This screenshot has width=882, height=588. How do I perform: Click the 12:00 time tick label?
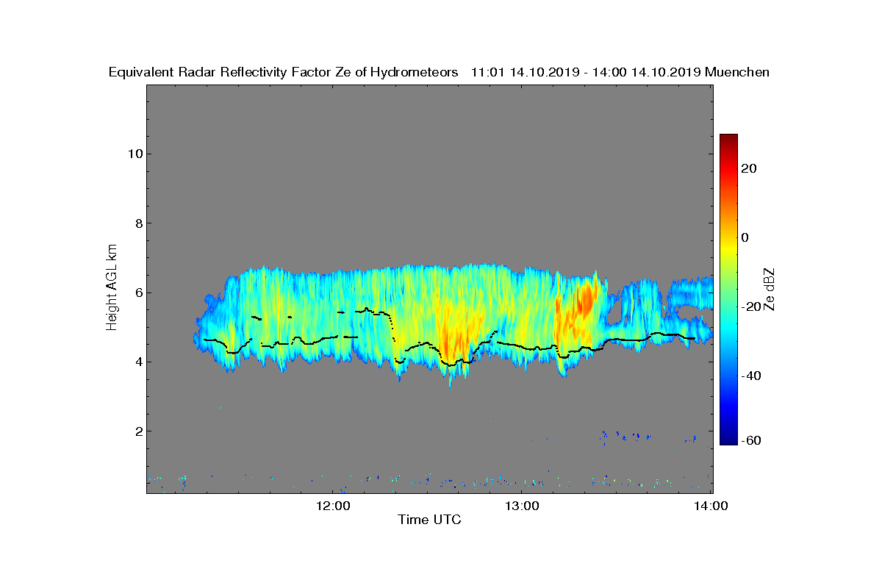(x=332, y=506)
